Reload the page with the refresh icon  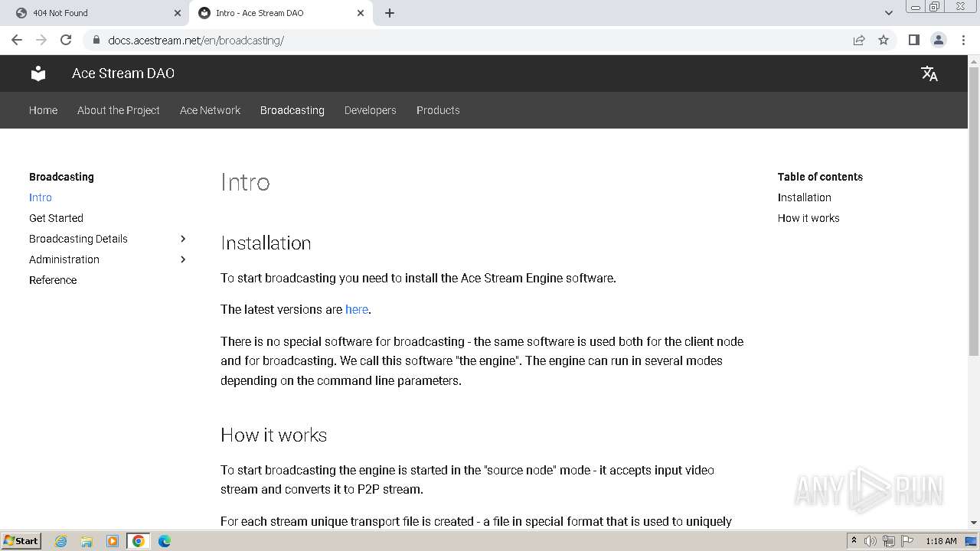point(66,40)
